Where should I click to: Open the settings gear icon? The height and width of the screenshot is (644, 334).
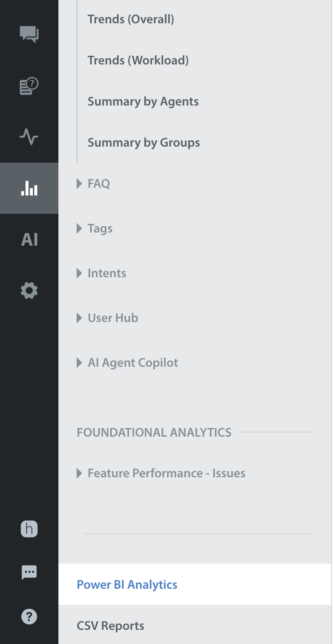(29, 290)
